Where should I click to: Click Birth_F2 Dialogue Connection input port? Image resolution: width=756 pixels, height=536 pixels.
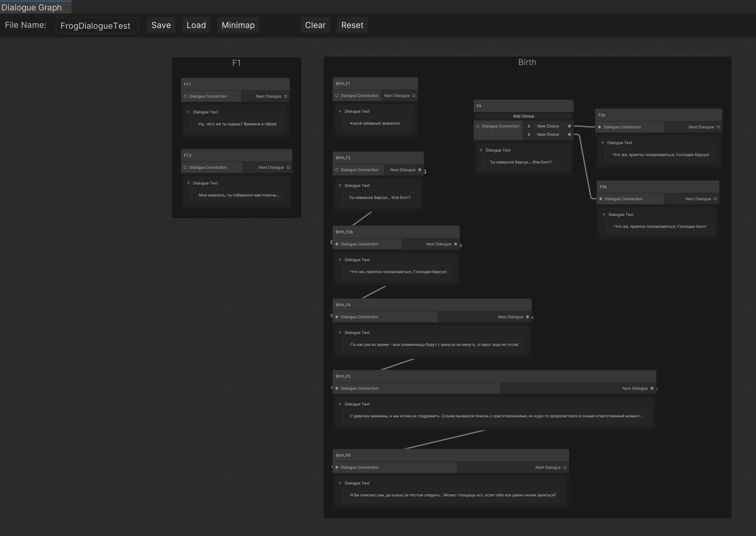[337, 170]
